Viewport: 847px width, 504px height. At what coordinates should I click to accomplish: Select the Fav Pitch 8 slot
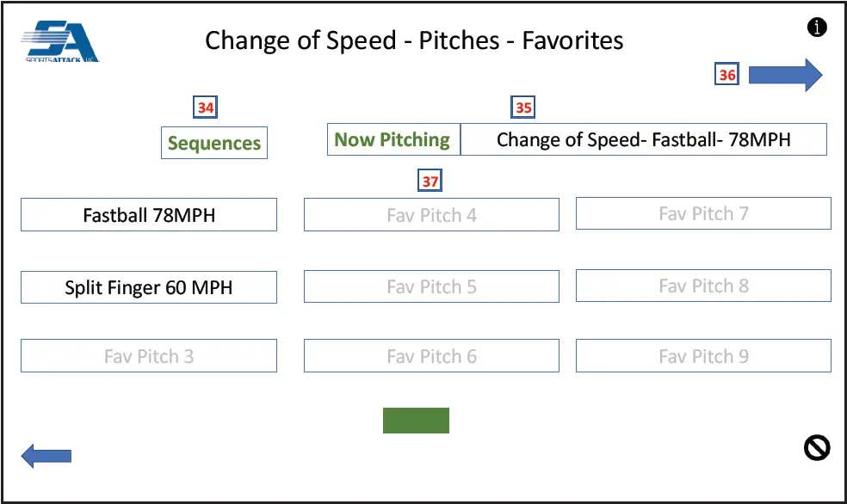703,286
